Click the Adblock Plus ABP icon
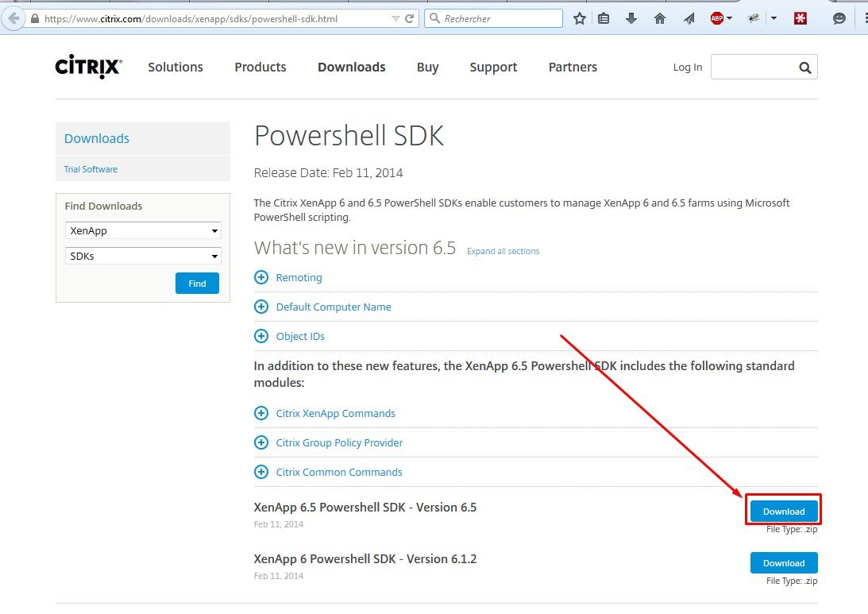 717,18
